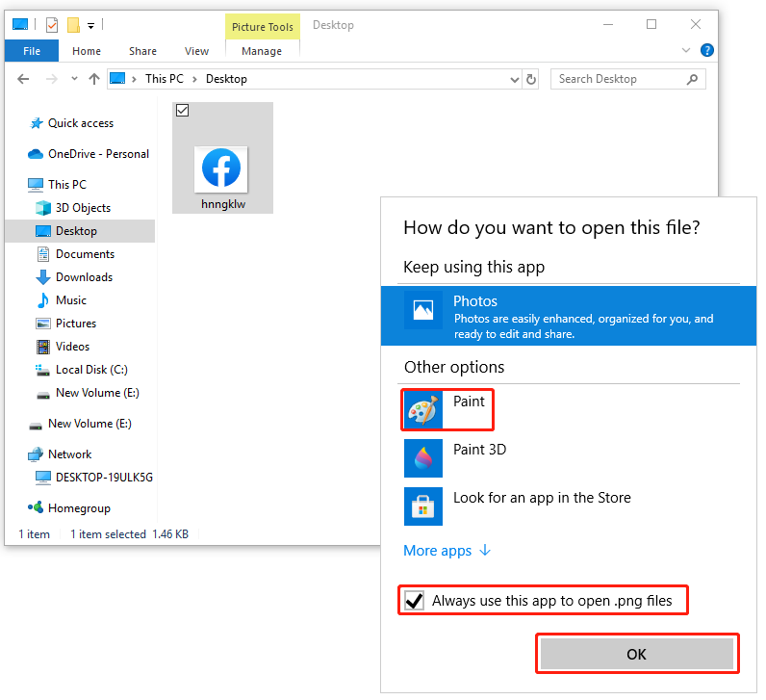The width and height of the screenshot is (766, 700).
Task: Click the Explorer window system icon
Action: pos(20,24)
